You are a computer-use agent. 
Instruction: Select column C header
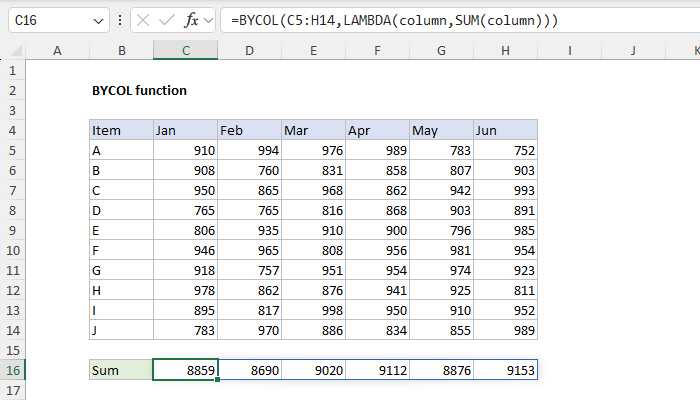point(186,50)
